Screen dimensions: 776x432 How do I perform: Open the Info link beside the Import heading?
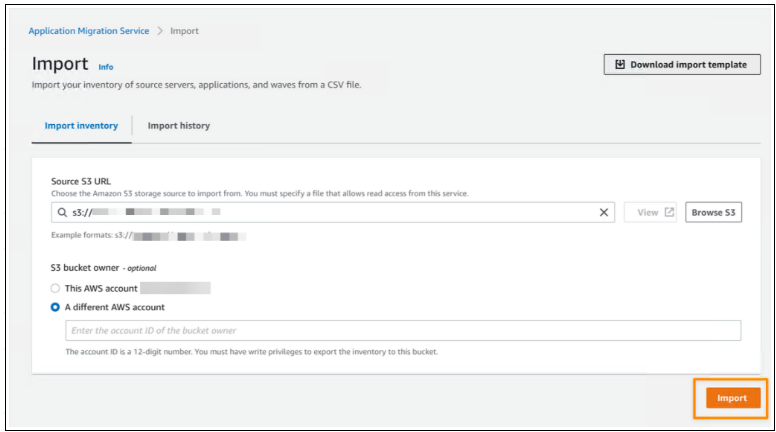tap(106, 67)
